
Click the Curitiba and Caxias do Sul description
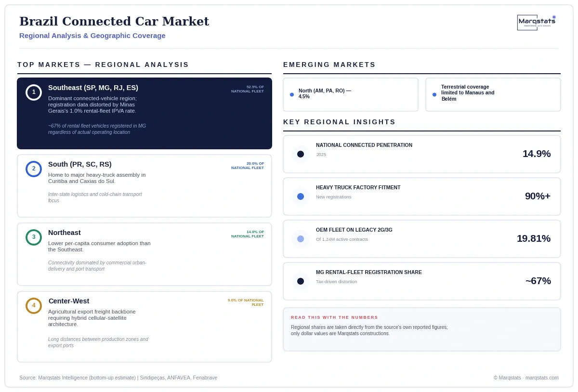(97, 178)
